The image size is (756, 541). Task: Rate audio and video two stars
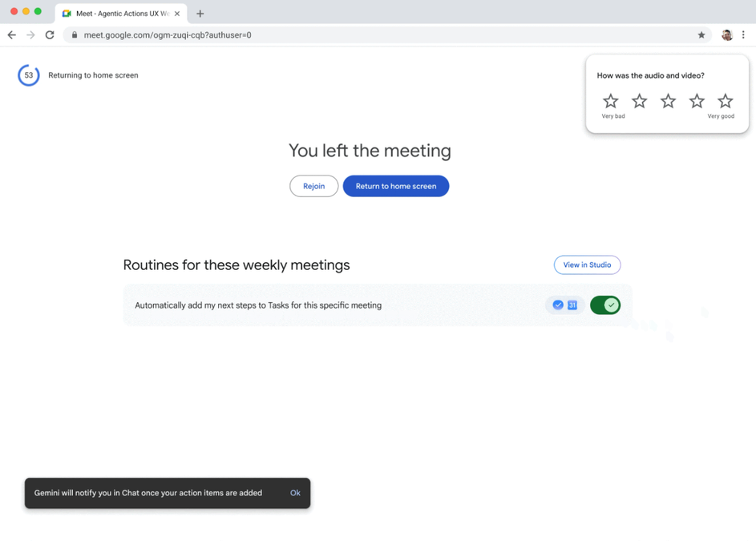(639, 101)
